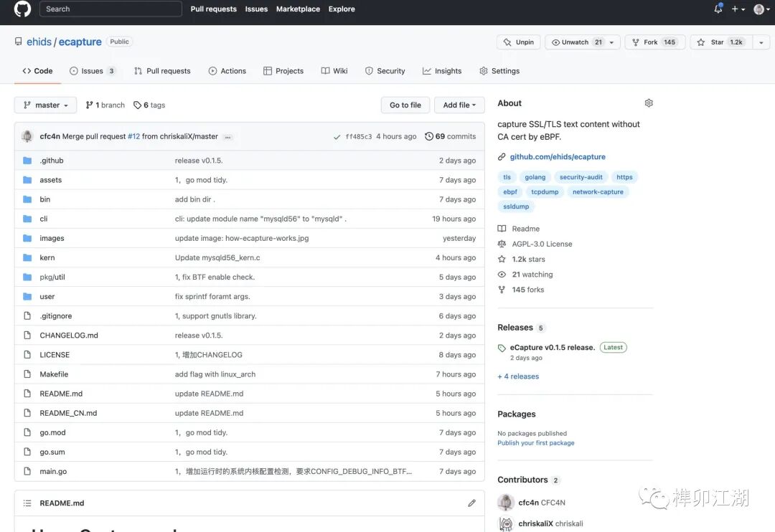
Task: Open the Unwatch dropdown arrow
Action: [x=612, y=42]
